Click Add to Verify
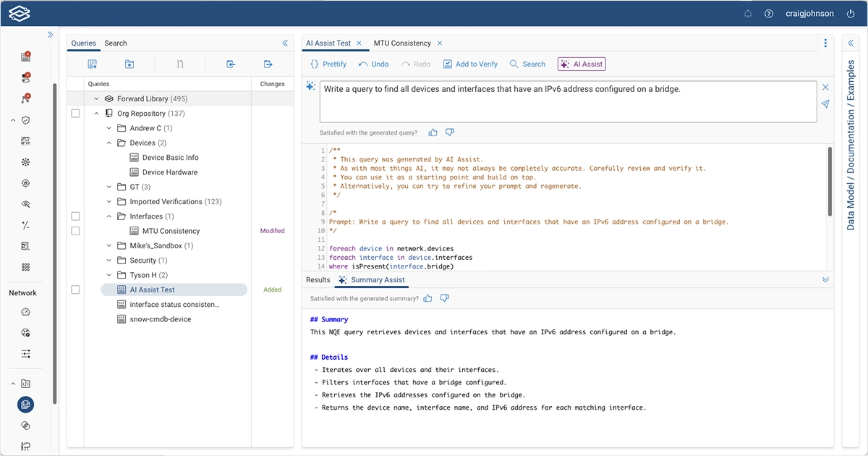Image resolution: width=868 pixels, height=456 pixels. tap(470, 64)
